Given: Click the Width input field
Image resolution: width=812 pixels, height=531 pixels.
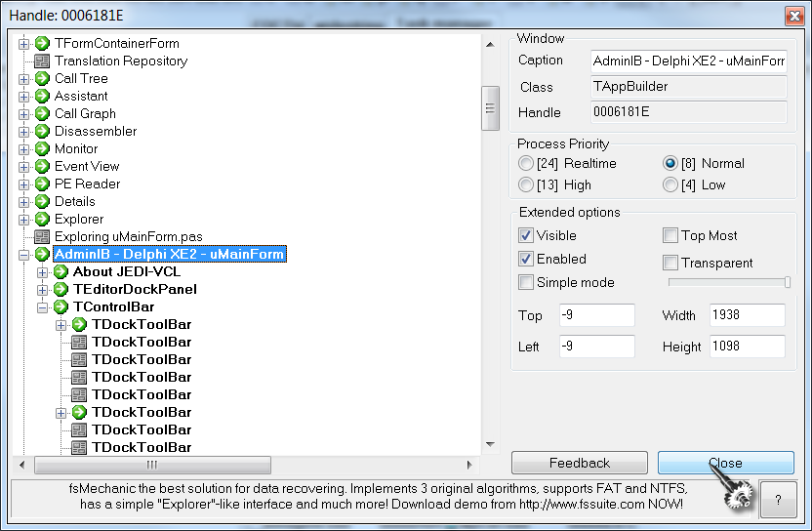Looking at the screenshot, I should click(x=748, y=315).
